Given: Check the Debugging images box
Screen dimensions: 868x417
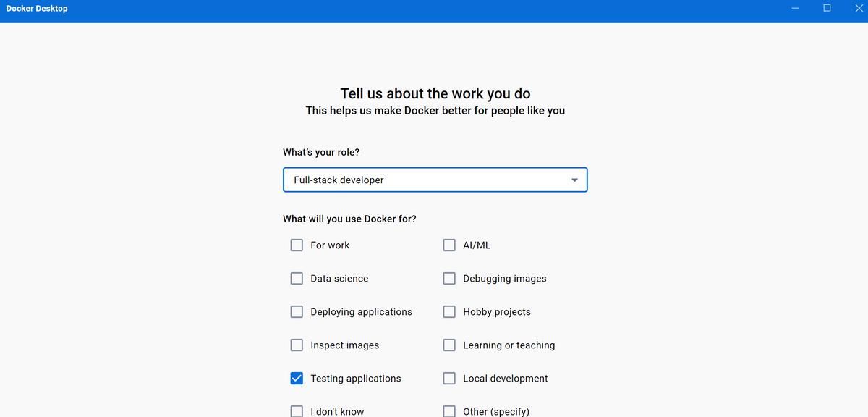Looking at the screenshot, I should 449,278.
